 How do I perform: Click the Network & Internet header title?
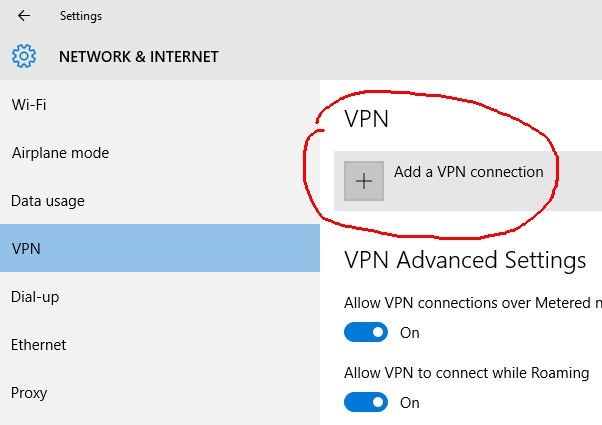point(139,57)
